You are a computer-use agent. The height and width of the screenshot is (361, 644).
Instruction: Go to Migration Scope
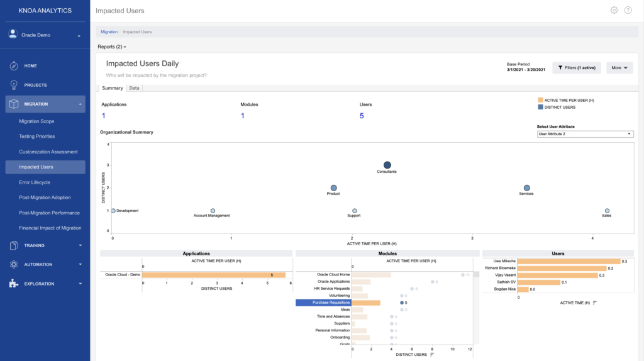tap(36, 121)
